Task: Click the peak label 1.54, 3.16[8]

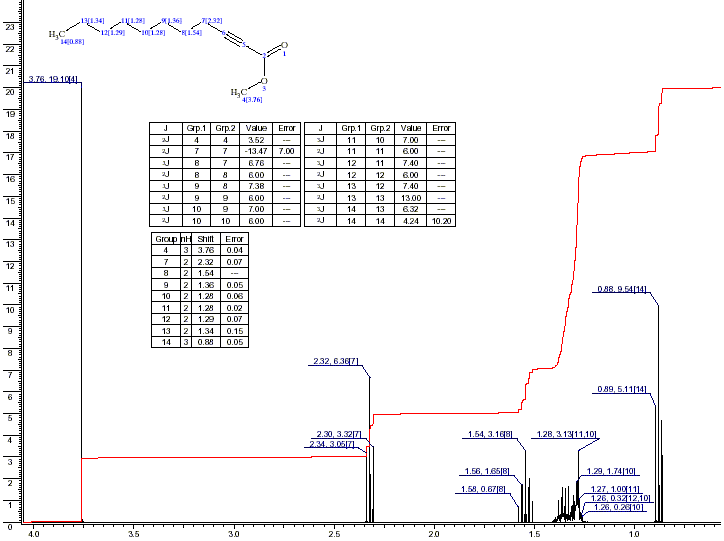Action: coord(490,434)
